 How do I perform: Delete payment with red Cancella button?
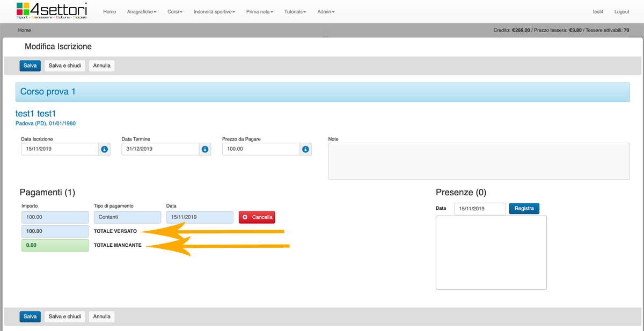(x=257, y=217)
